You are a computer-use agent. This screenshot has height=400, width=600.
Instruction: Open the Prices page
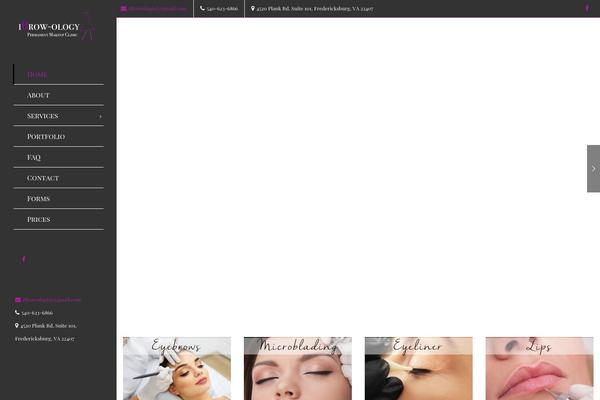click(59, 219)
